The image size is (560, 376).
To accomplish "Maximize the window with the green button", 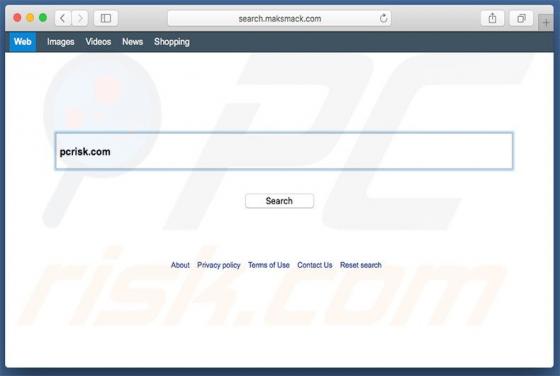I will click(43, 17).
